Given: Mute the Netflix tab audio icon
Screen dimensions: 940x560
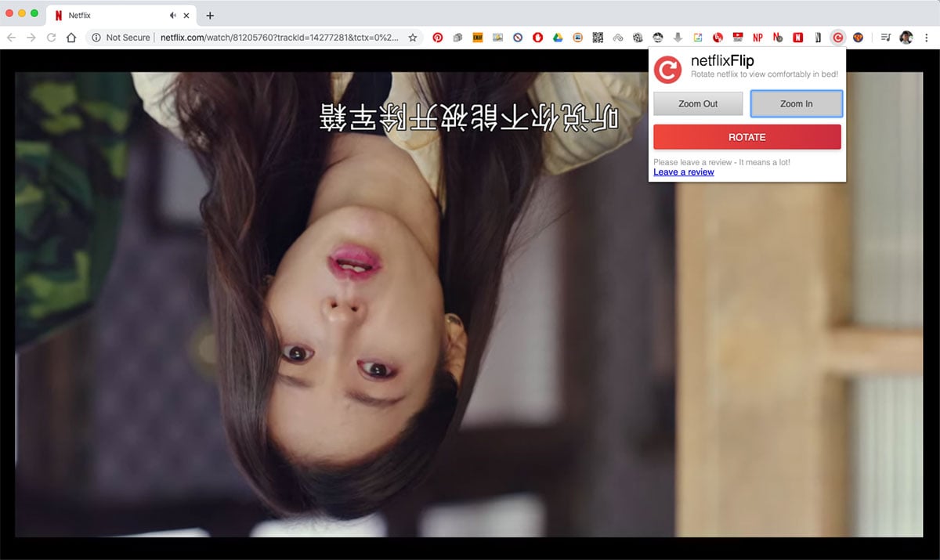Looking at the screenshot, I should click(173, 15).
